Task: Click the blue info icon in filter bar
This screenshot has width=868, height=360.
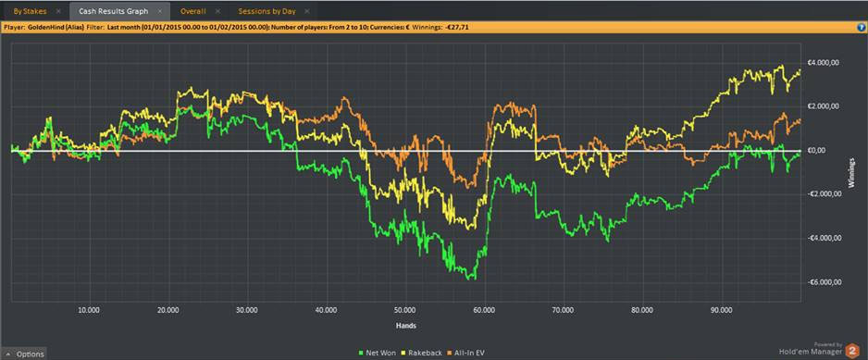Action: [x=861, y=27]
